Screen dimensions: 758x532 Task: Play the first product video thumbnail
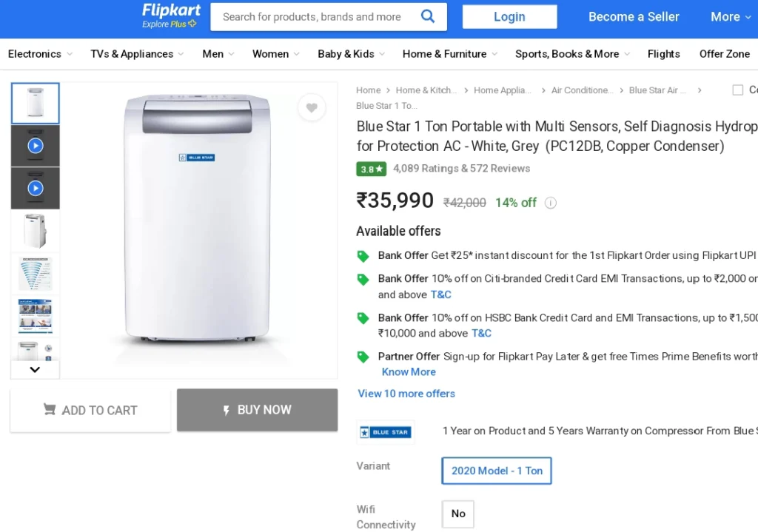[x=36, y=146]
